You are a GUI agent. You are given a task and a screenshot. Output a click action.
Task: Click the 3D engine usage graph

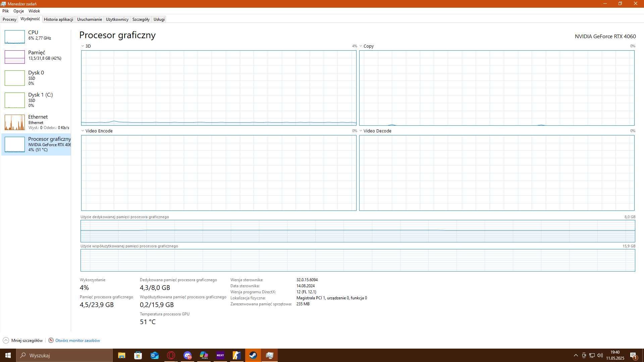219,88
